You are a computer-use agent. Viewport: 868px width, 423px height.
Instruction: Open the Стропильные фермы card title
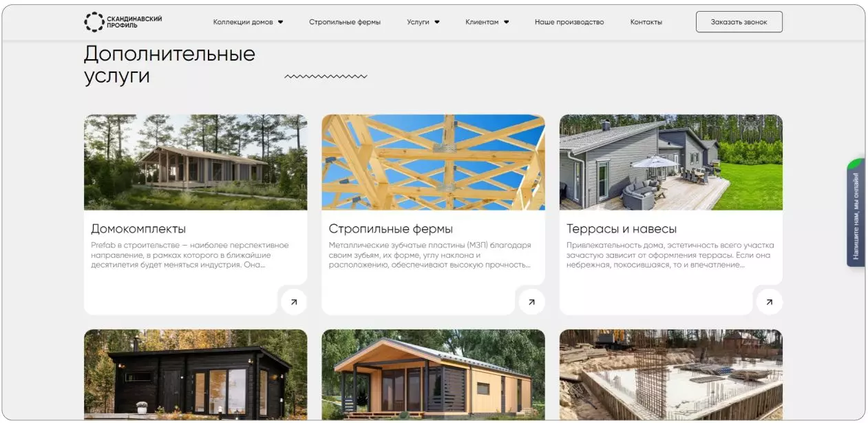(x=391, y=229)
